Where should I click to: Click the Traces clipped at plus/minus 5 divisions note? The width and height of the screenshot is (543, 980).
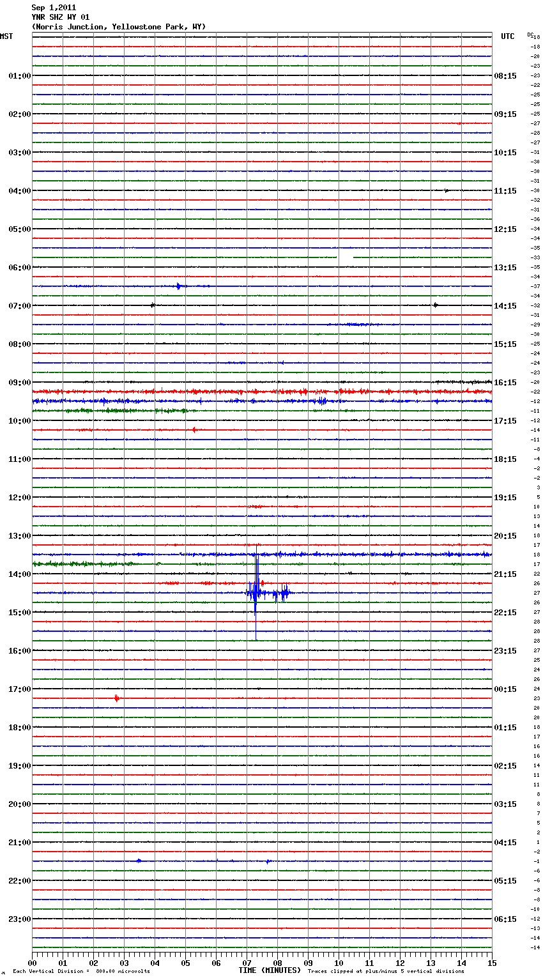click(x=386, y=972)
